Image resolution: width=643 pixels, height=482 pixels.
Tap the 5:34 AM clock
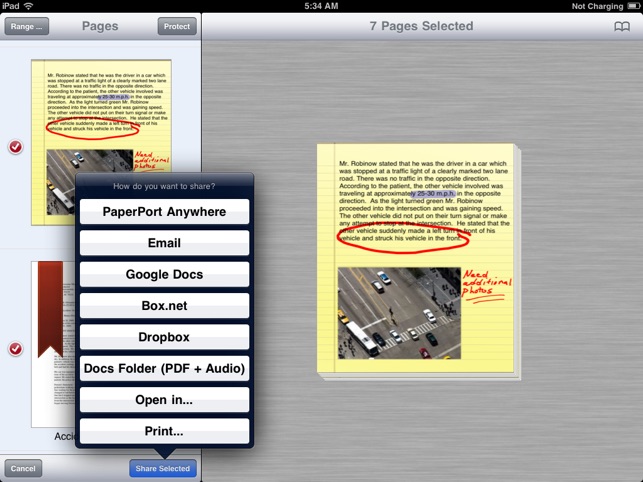pos(321,6)
